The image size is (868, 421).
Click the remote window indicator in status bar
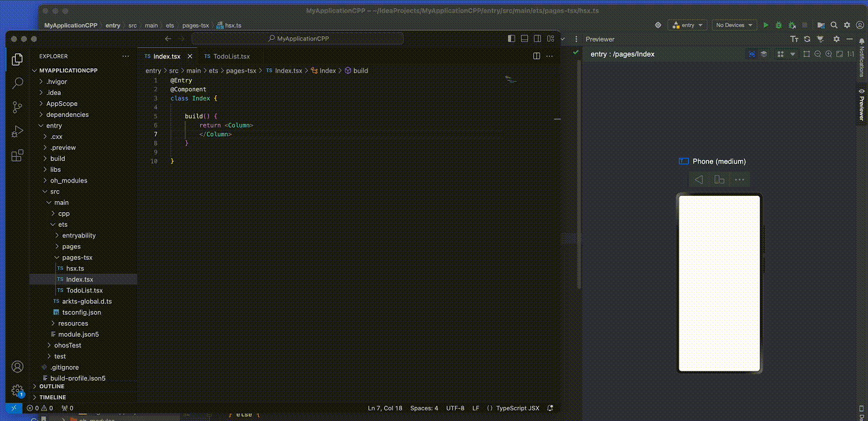click(x=13, y=408)
